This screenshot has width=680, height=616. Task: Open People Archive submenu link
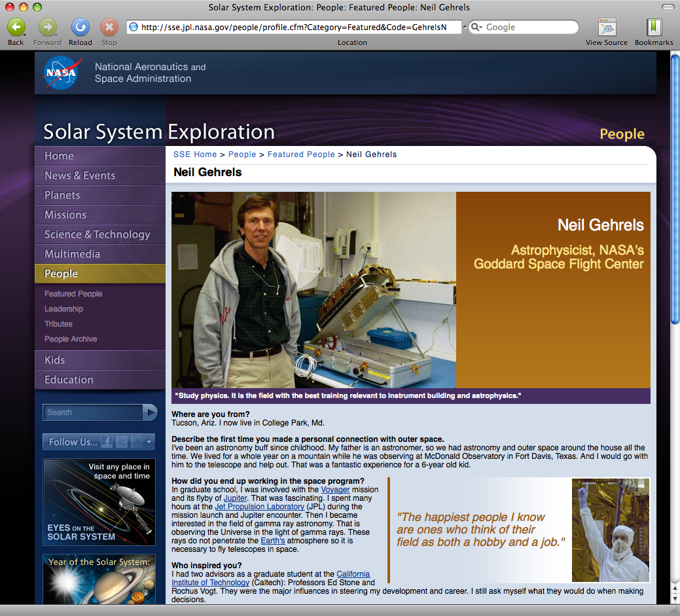pyautogui.click(x=71, y=339)
